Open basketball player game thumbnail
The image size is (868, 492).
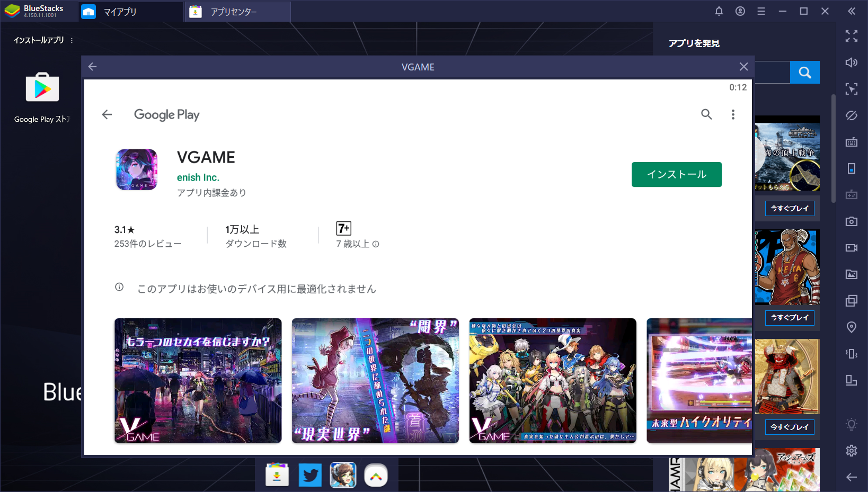click(x=787, y=267)
